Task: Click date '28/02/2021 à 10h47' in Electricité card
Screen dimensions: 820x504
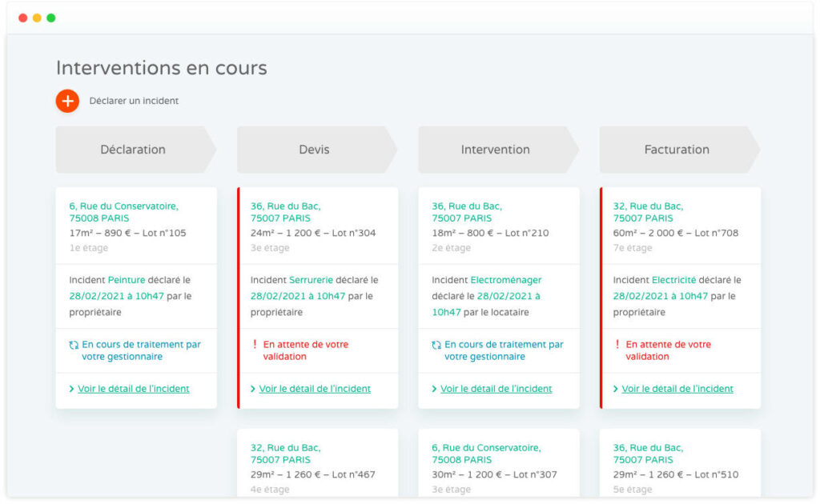Action: (661, 296)
